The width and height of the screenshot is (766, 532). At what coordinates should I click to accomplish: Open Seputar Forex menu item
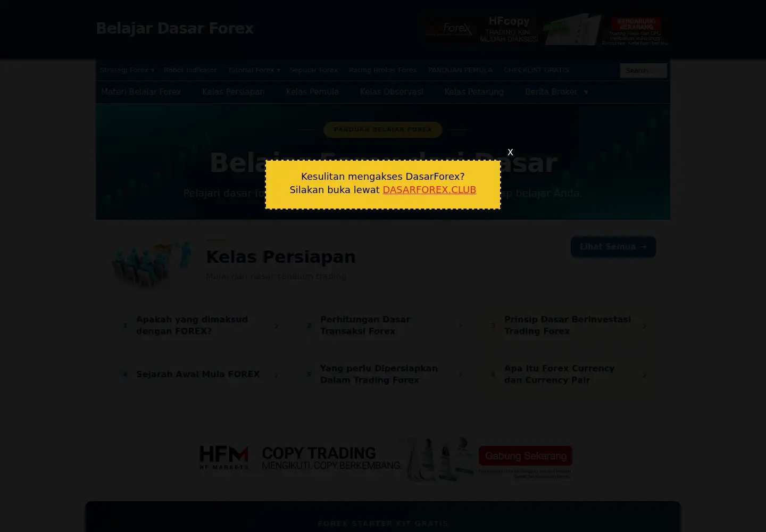tap(314, 70)
